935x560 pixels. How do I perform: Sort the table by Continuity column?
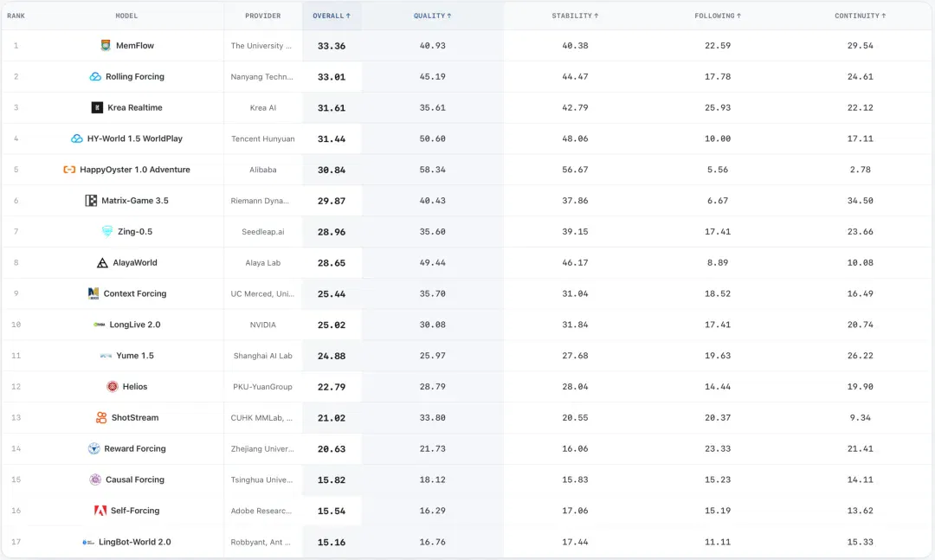pos(860,16)
